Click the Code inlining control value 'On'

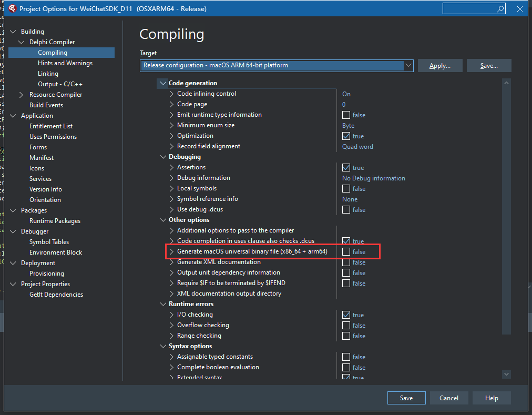(346, 94)
